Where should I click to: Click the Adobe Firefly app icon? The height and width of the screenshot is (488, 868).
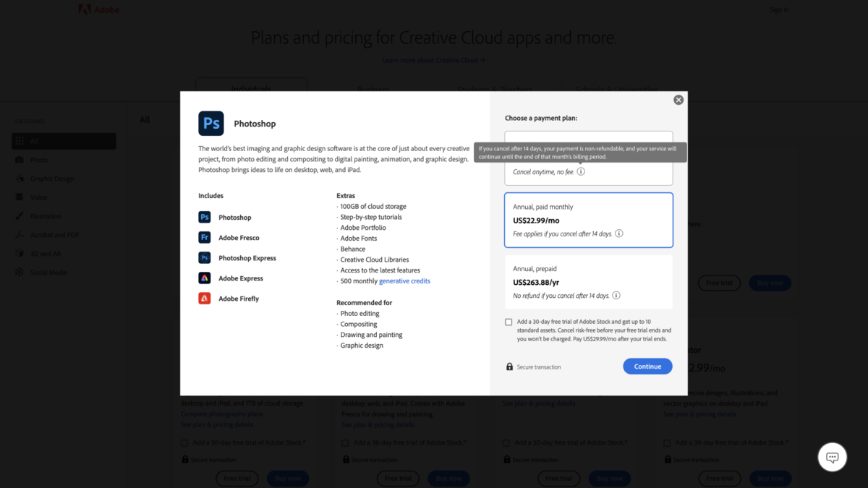point(205,299)
